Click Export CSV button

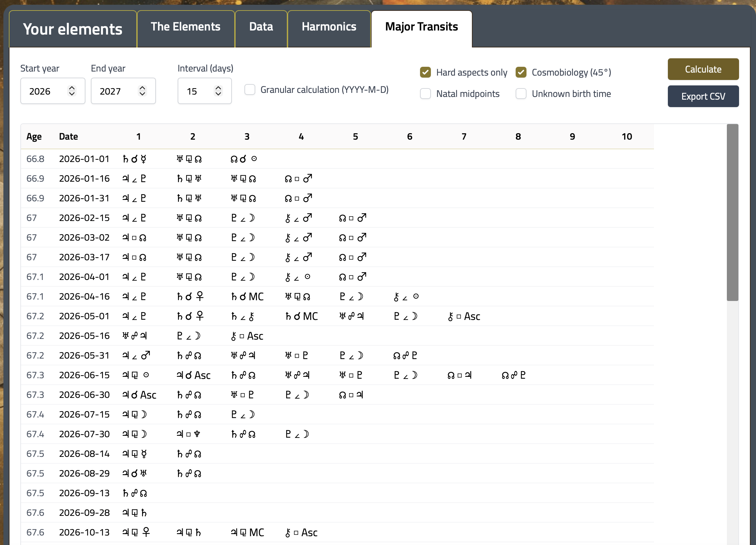[703, 96]
